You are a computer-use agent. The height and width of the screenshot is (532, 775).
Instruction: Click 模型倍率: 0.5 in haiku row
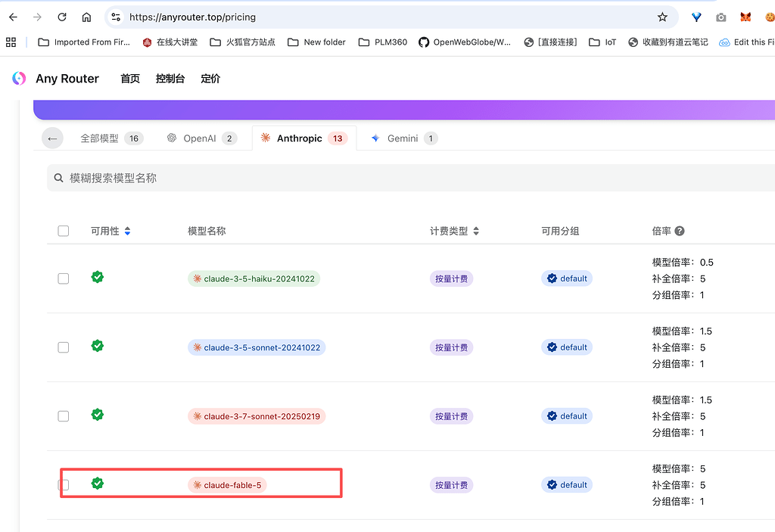[x=683, y=262]
